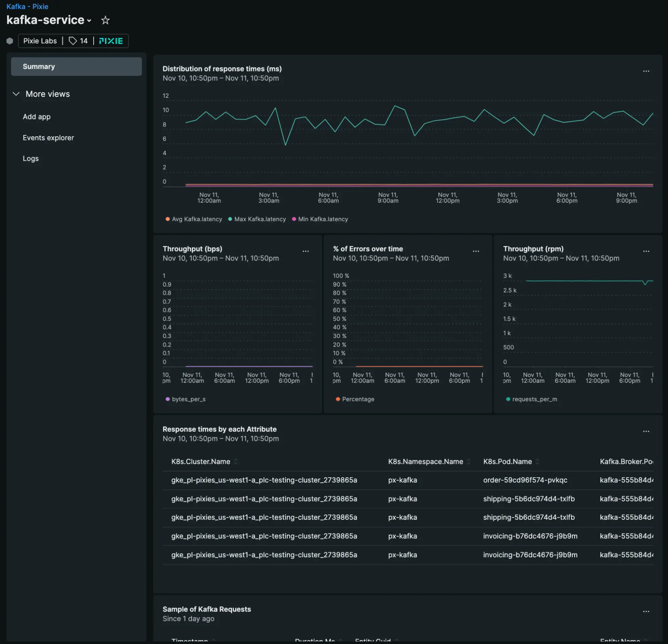Image resolution: width=668 pixels, height=644 pixels.
Task: Open the kafka-service entity dropdown
Action: (x=90, y=20)
